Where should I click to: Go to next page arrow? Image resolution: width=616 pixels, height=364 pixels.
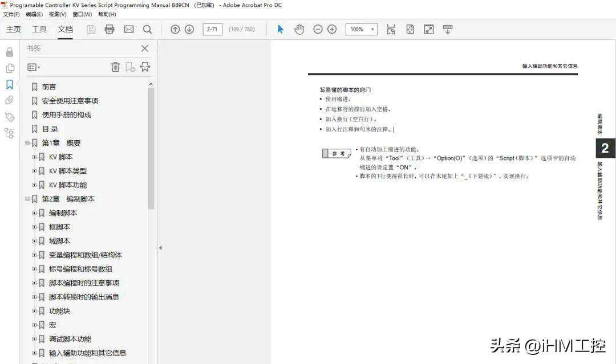pos(189,29)
